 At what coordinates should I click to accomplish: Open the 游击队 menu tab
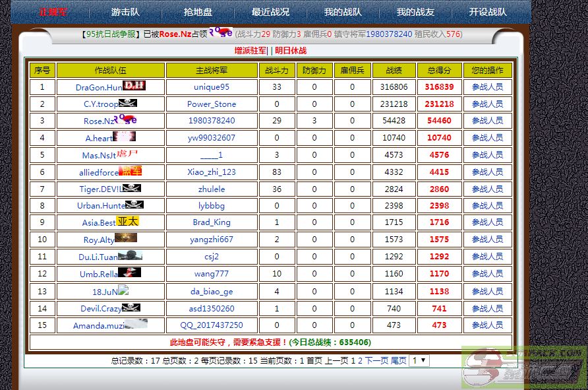[125, 12]
